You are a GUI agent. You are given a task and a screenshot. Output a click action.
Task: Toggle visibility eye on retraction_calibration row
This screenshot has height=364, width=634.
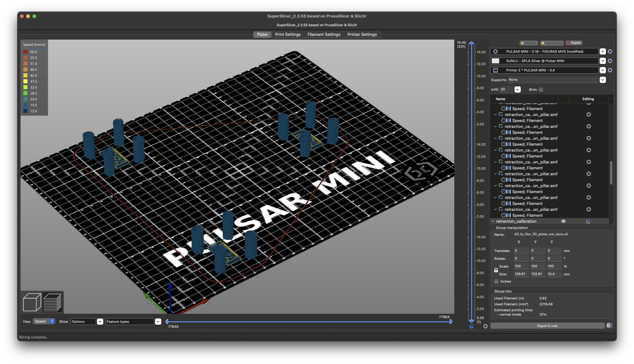pyautogui.click(x=563, y=221)
